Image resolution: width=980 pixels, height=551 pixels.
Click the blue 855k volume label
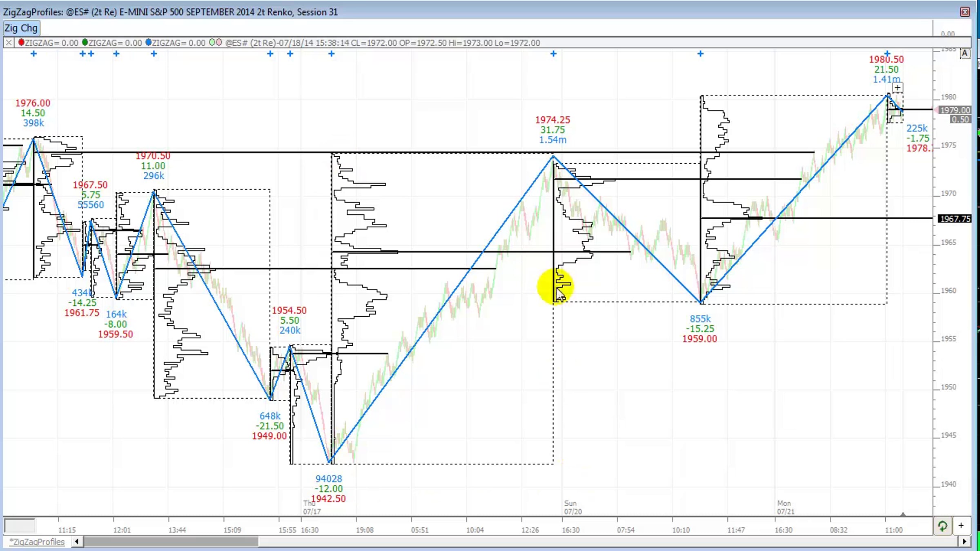[700, 319]
